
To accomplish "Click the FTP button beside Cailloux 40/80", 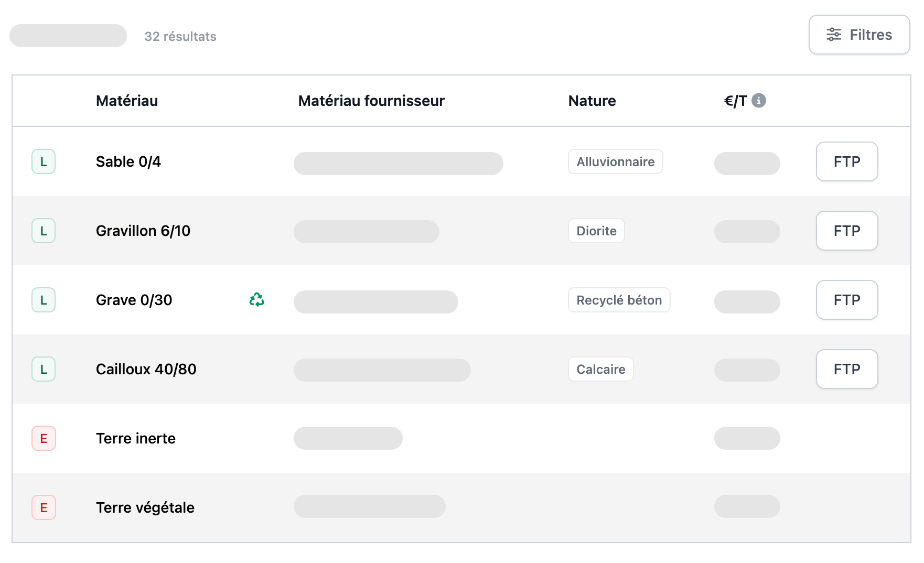I will point(846,369).
